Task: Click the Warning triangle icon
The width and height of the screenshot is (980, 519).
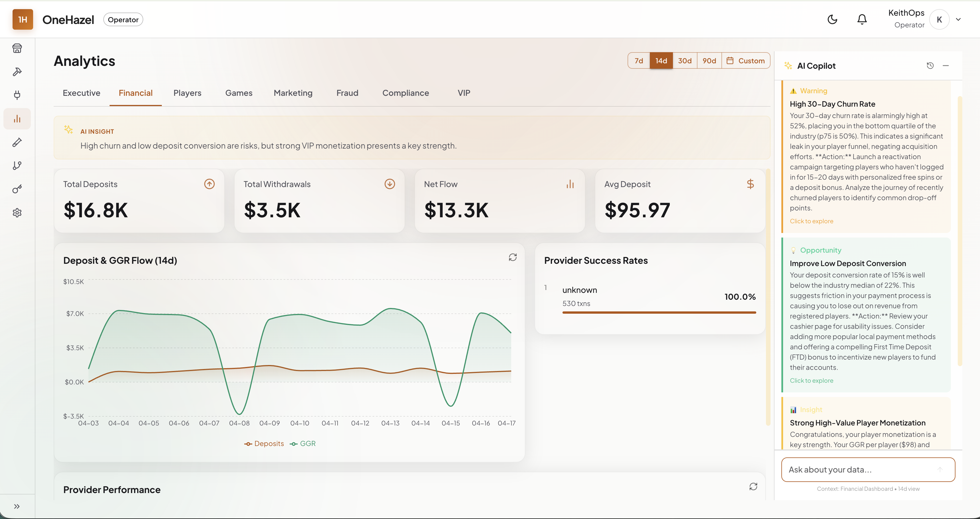Action: [793, 91]
